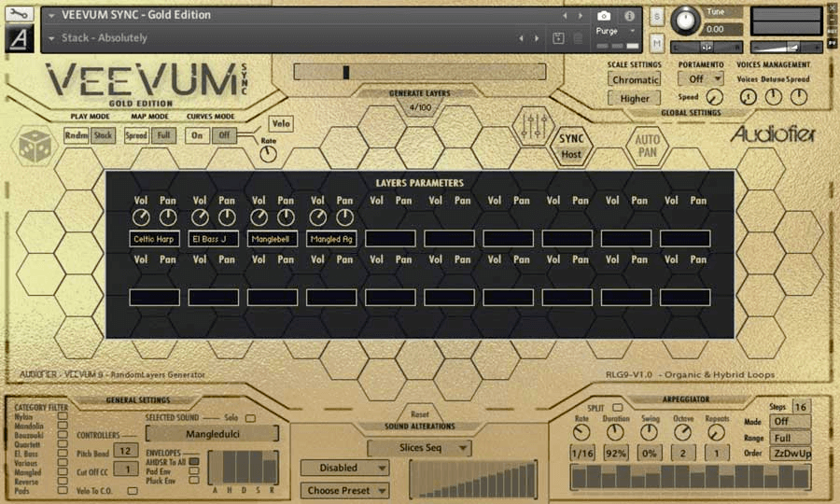Click the S solo button in header
The height and width of the screenshot is (504, 840).
[x=657, y=17]
